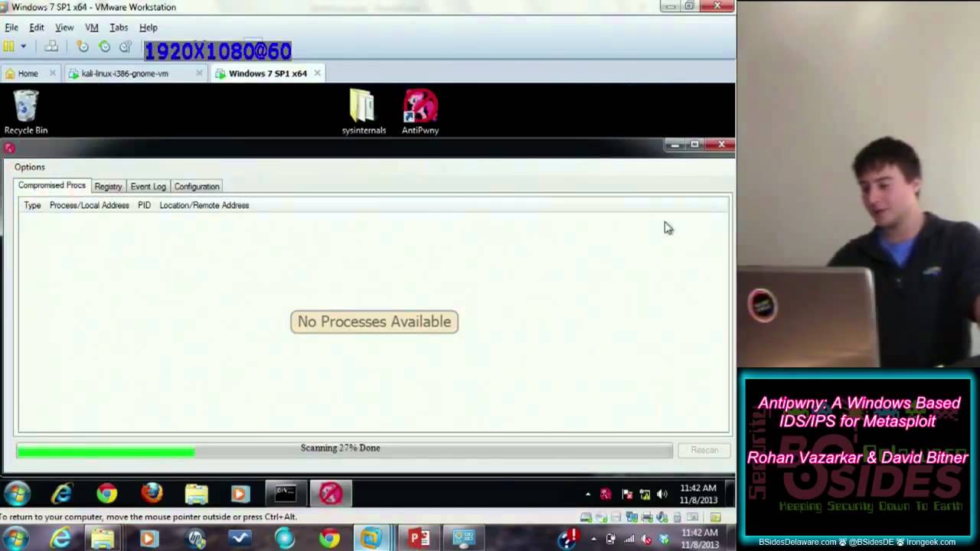Select the AntiPwny button on guest taskbar

(x=331, y=494)
